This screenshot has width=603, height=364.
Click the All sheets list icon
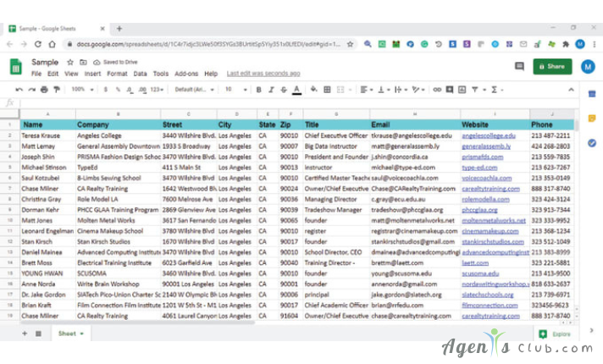click(x=38, y=334)
